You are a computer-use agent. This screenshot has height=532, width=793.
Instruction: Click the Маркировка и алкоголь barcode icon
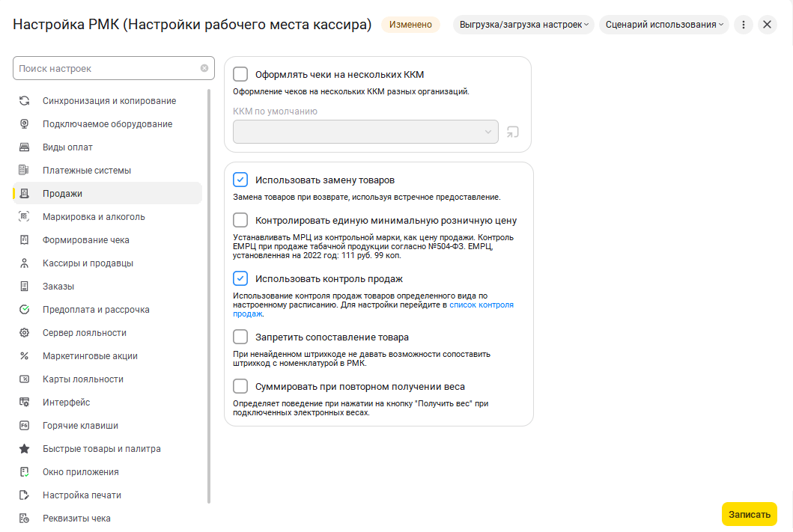click(24, 217)
